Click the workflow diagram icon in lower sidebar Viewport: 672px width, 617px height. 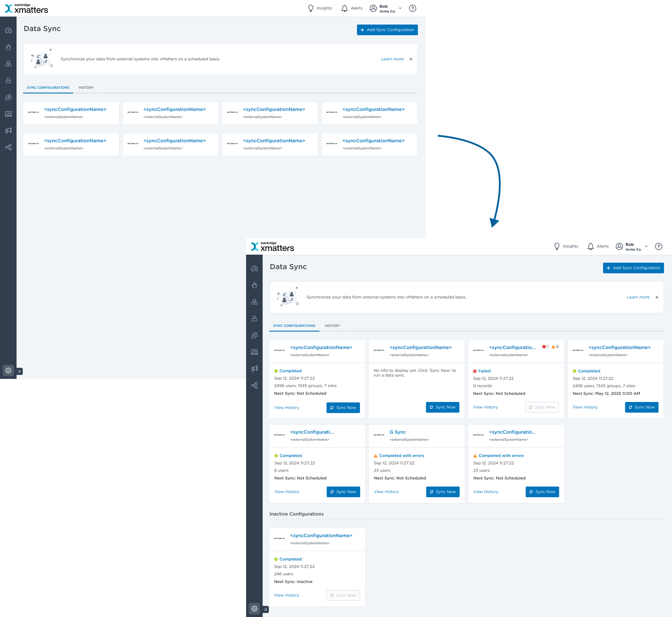point(254,385)
